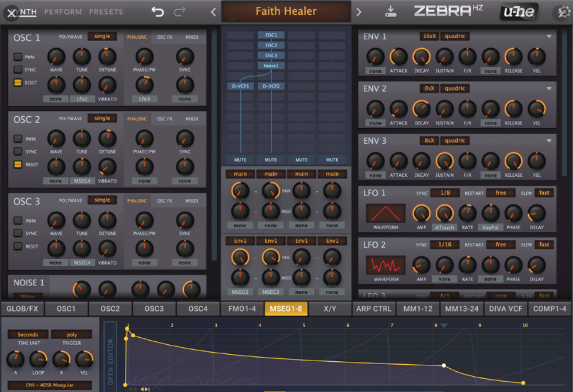Viewport: 573px width, 392px height.
Task: Open the FMO1-4 tab
Action: [242, 309]
